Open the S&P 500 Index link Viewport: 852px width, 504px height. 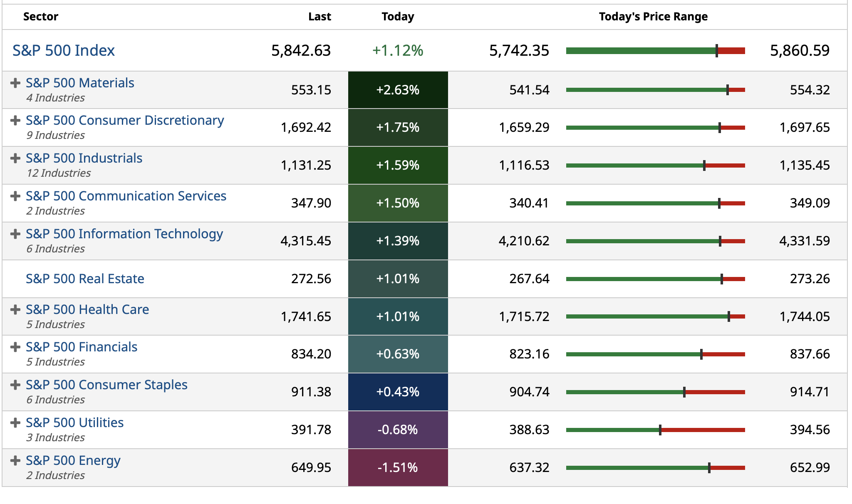(64, 51)
